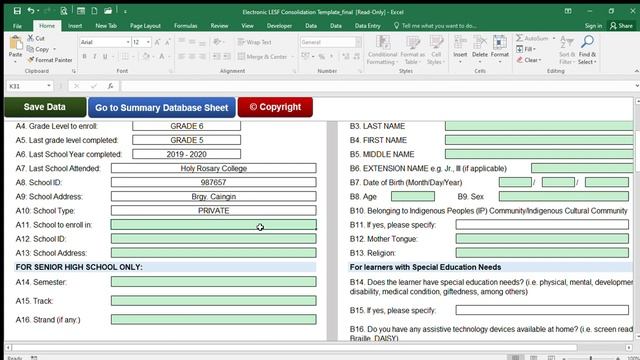Screen dimensions: 640x360
Task: Switch to the Insert ribbon tab
Action: (75, 26)
